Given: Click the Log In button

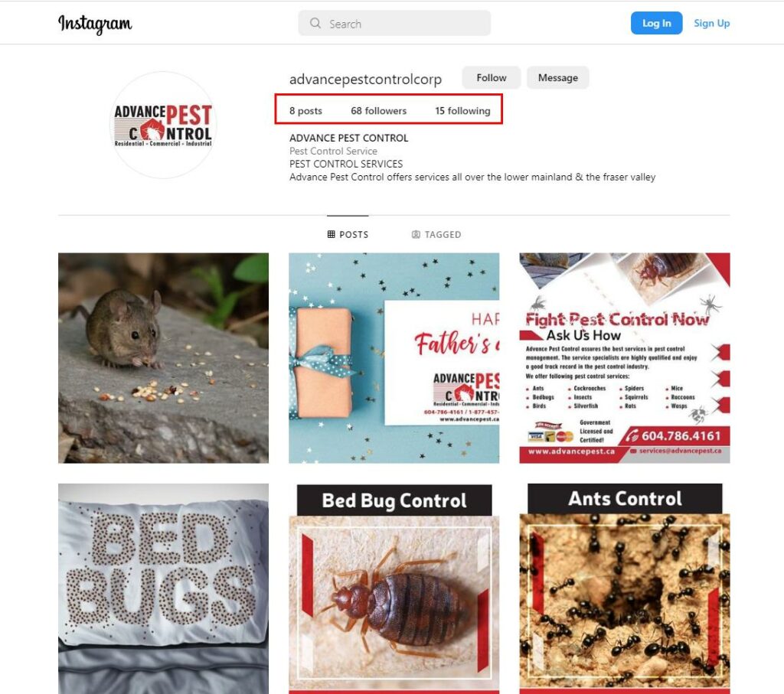Looking at the screenshot, I should tap(656, 23).
